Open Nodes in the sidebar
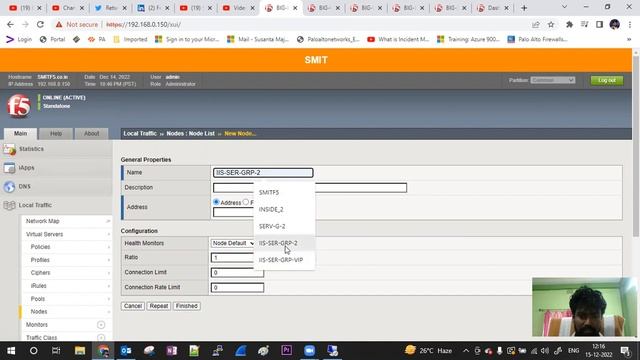 (39, 311)
